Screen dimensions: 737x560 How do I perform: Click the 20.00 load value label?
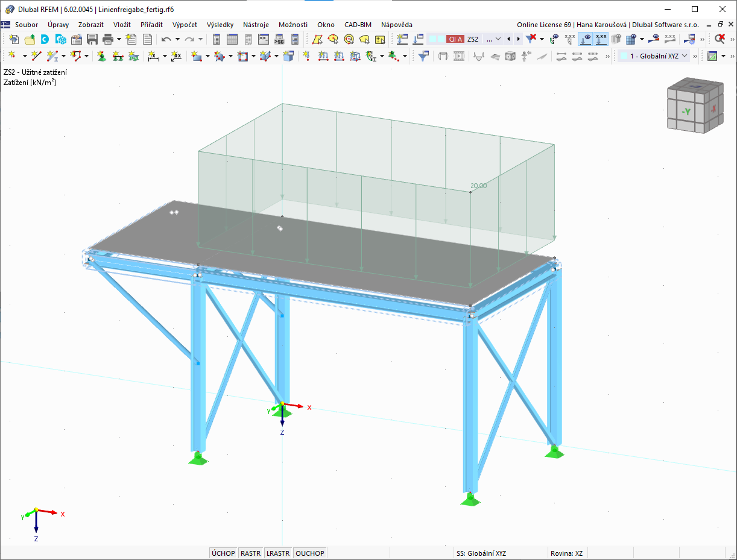(x=478, y=186)
